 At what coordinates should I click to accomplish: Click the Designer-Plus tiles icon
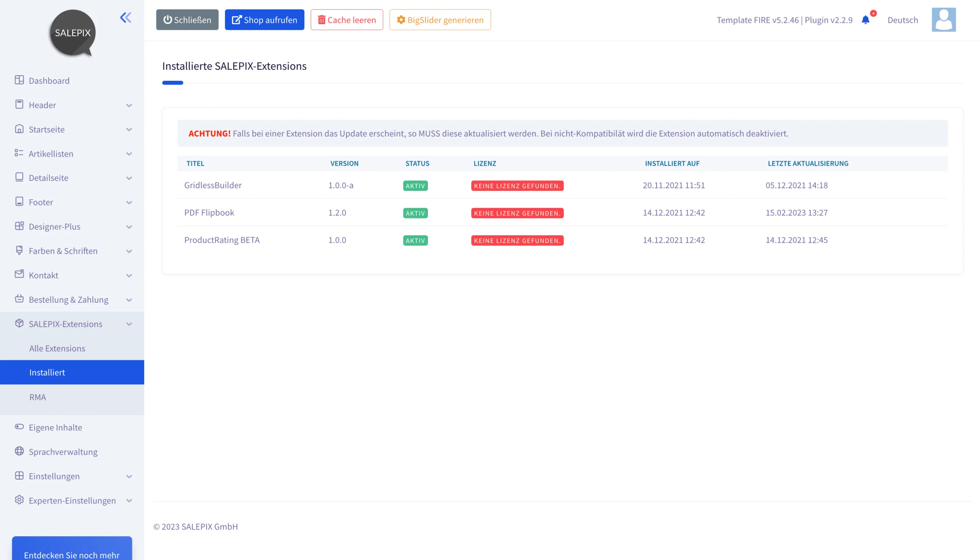point(19,226)
